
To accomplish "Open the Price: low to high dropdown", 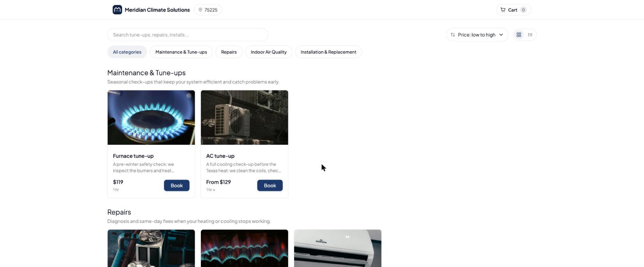I will pos(477,35).
